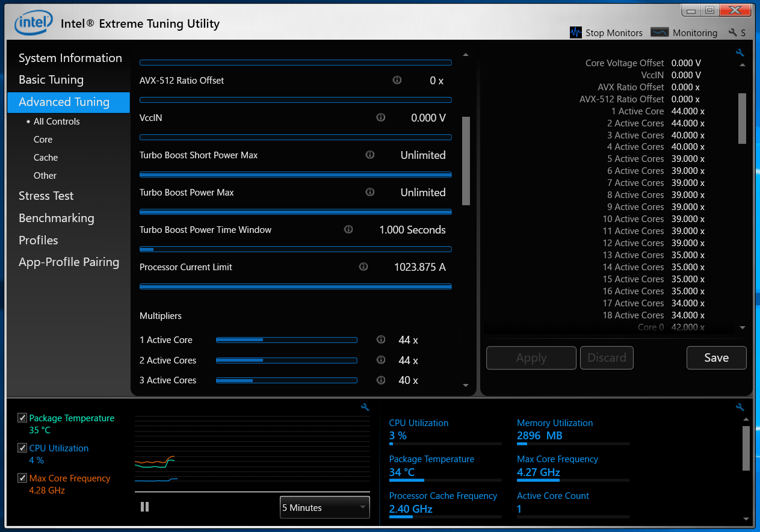Open System Information section

click(70, 58)
